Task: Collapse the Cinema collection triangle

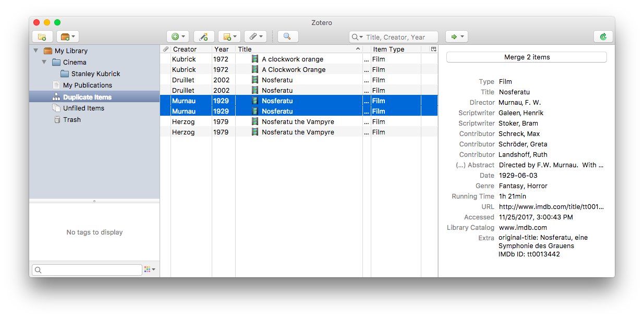Action: (44, 62)
